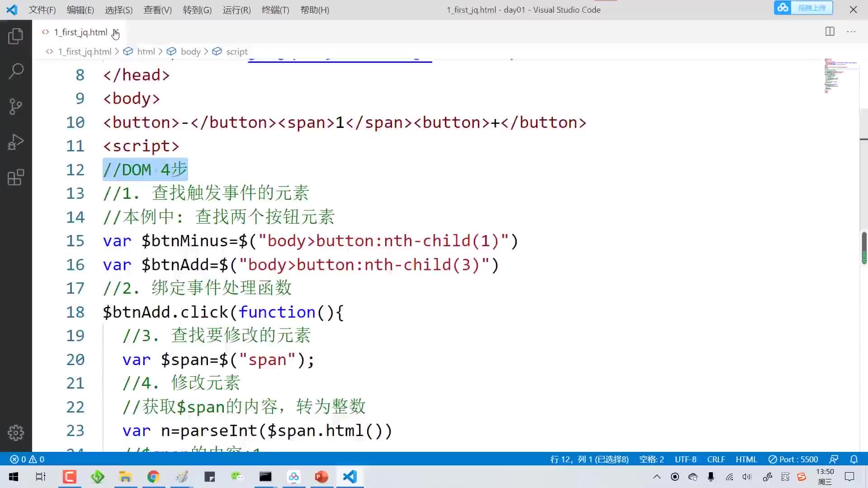Click line number 12 in gutter
The width and height of the screenshot is (868, 488).
coord(75,170)
